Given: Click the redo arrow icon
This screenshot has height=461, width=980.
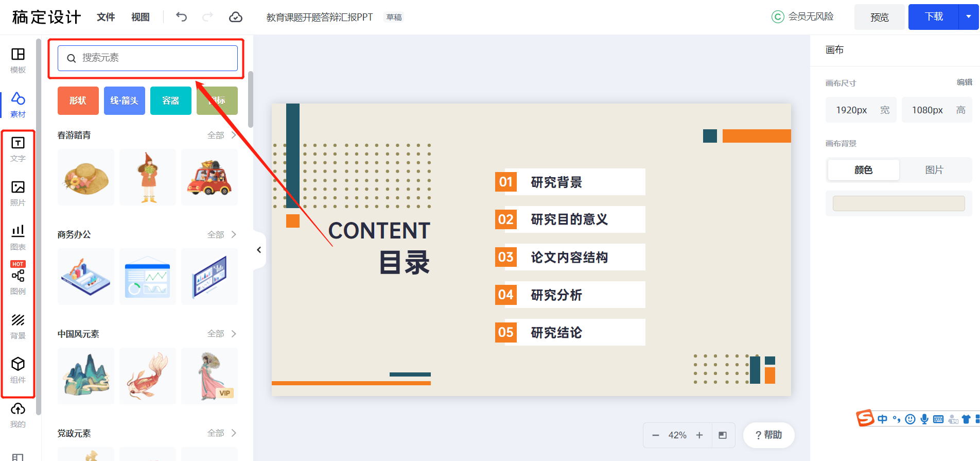Looking at the screenshot, I should pos(208,17).
